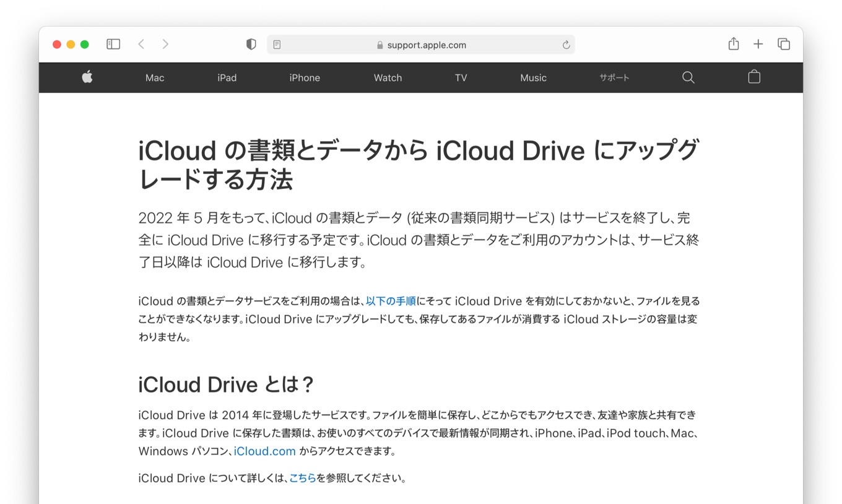The image size is (842, 504).
Task: Open a new tab with plus icon
Action: (758, 45)
